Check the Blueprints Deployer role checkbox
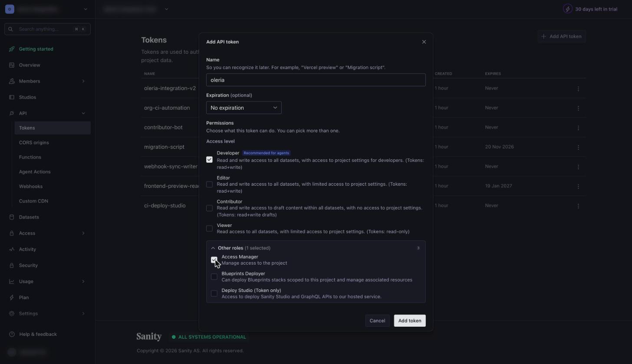The height and width of the screenshot is (364, 632). coord(214,277)
